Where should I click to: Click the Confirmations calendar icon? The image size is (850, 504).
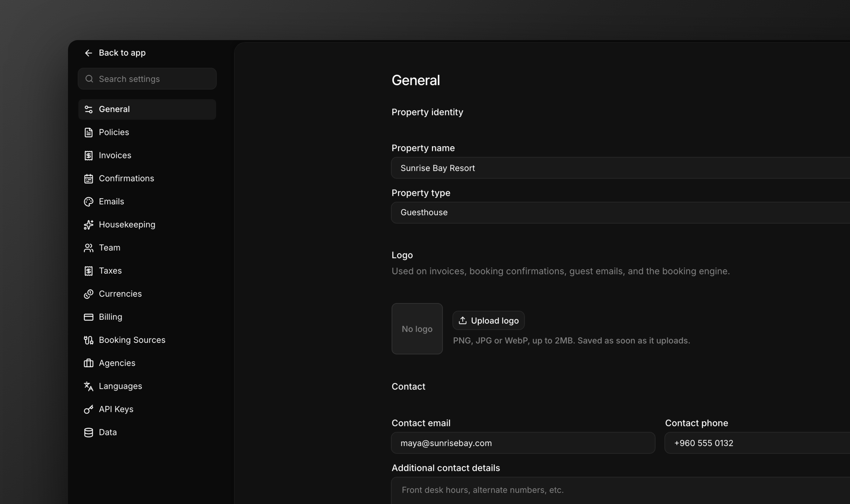(88, 179)
